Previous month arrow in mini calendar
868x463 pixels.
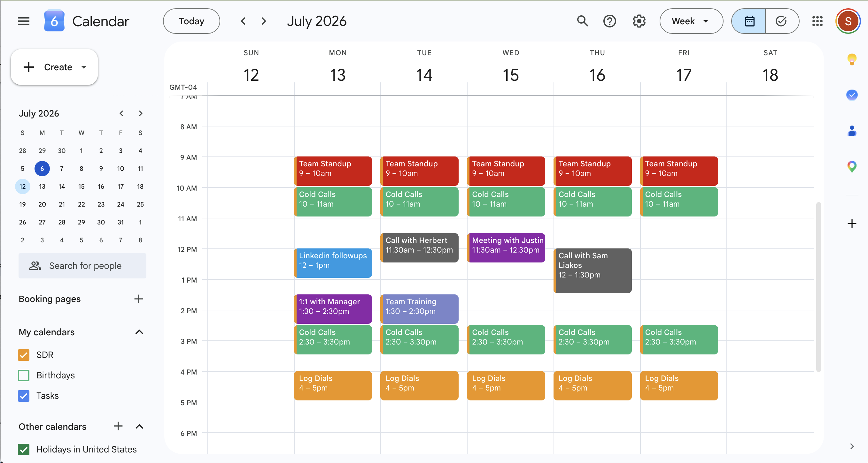121,113
